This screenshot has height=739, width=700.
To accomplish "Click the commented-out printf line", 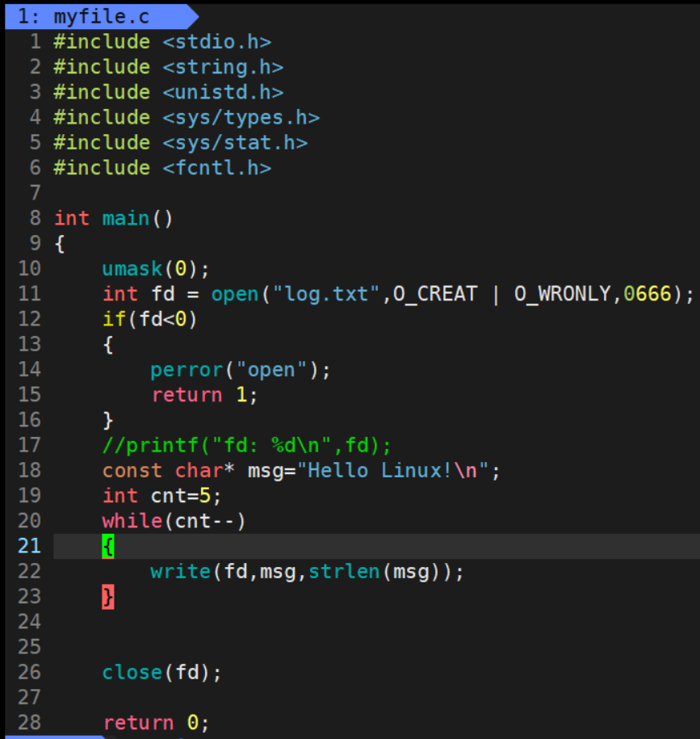I will 247,445.
